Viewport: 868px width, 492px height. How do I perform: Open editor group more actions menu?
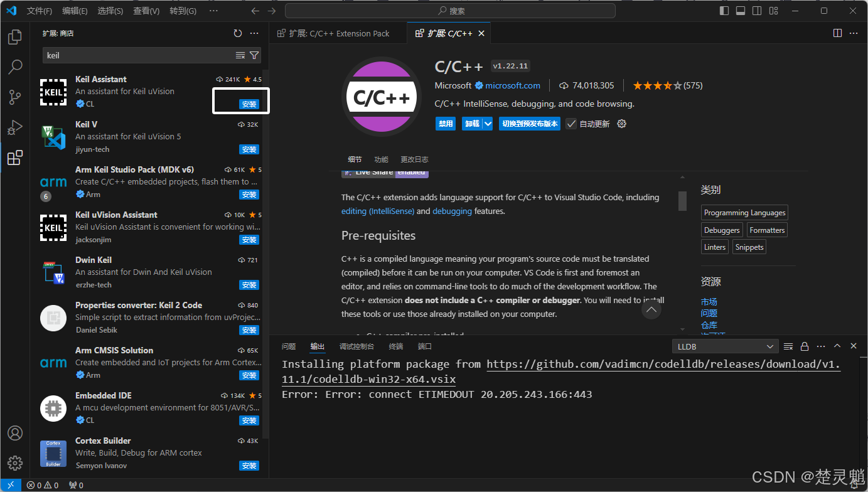point(854,33)
